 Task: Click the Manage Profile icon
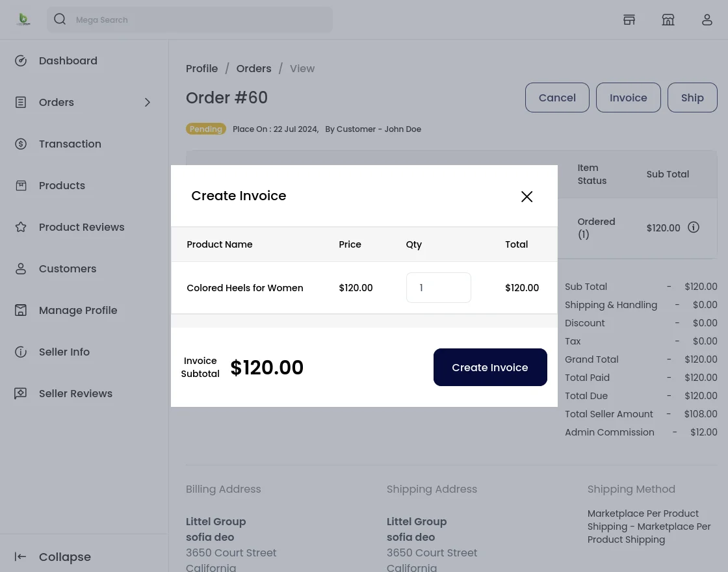click(x=20, y=310)
